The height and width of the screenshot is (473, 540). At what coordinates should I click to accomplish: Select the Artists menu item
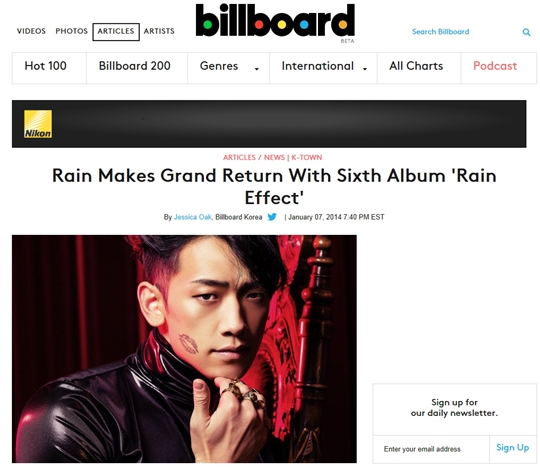pyautogui.click(x=159, y=31)
